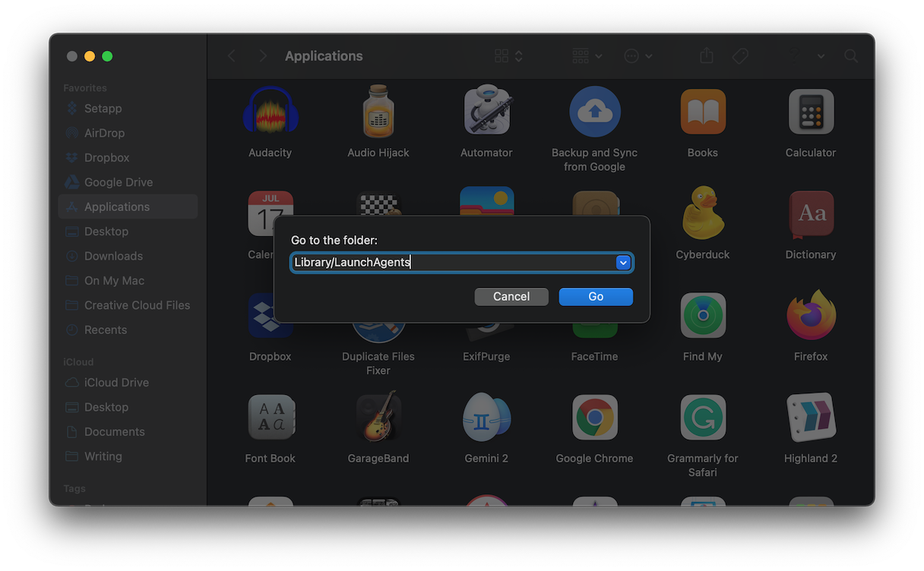Open iCloud Drive in the sidebar
Viewport: 924px width, 571px height.
coord(128,383)
